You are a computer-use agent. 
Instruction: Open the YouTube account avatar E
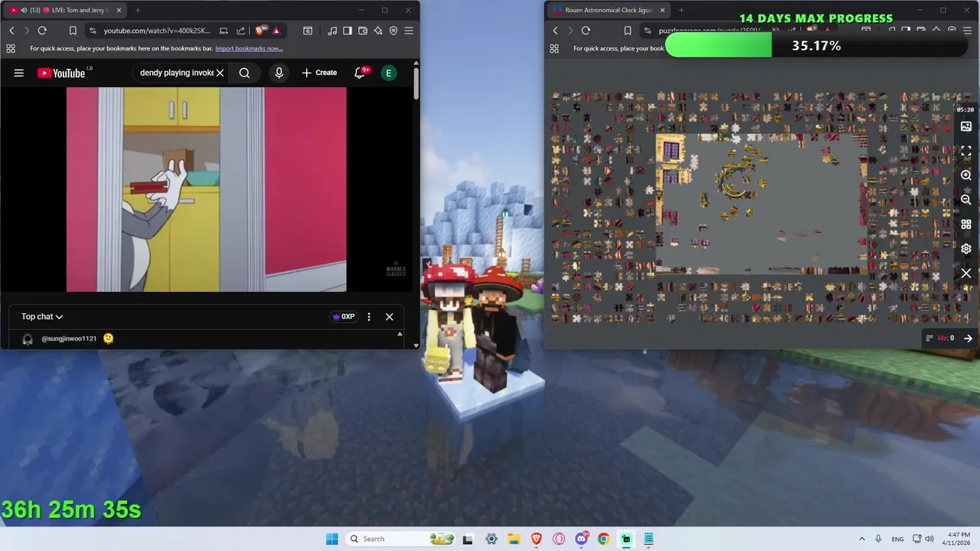[x=389, y=73]
